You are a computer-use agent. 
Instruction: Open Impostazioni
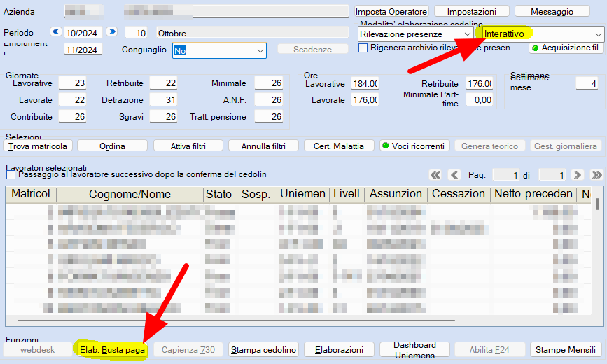click(471, 12)
